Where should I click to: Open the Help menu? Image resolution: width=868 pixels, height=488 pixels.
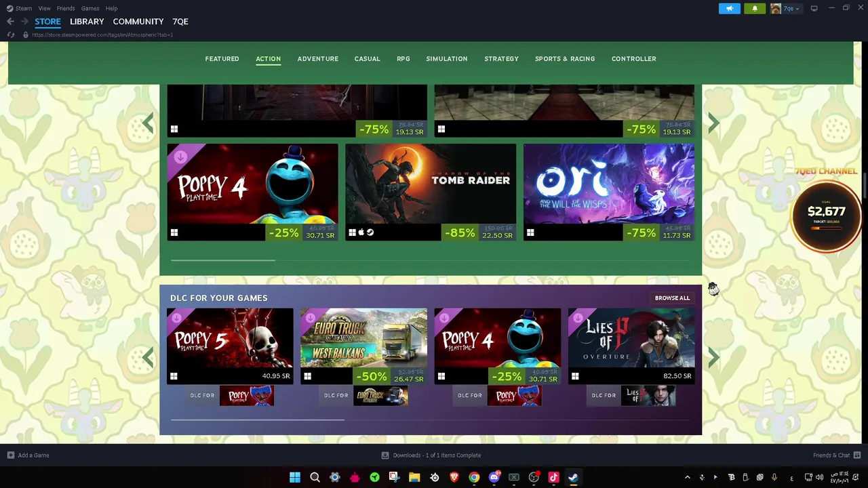point(111,8)
